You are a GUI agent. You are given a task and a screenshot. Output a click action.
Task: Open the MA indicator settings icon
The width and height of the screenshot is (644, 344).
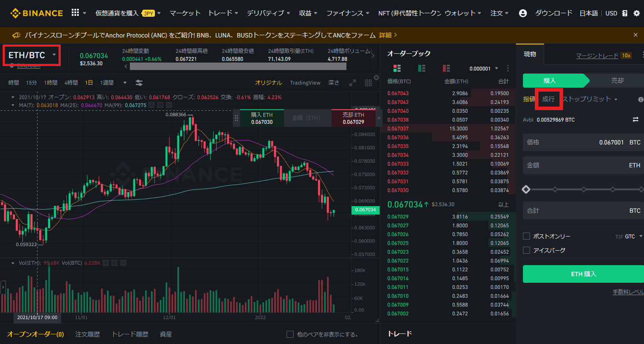(159, 105)
